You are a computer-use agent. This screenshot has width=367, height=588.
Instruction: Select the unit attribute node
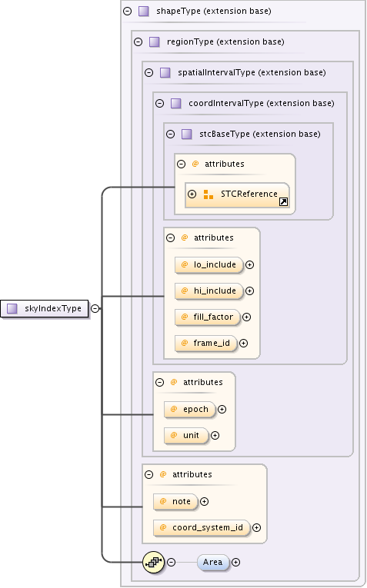(186, 436)
